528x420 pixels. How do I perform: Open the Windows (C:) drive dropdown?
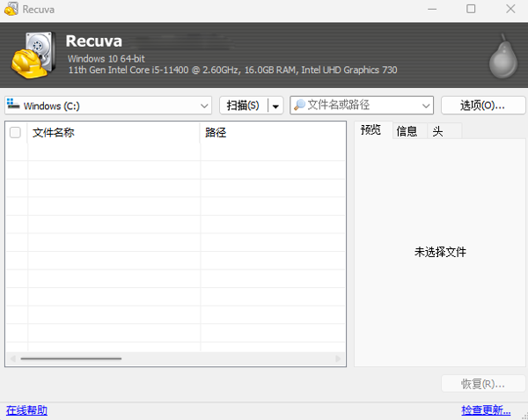(204, 106)
